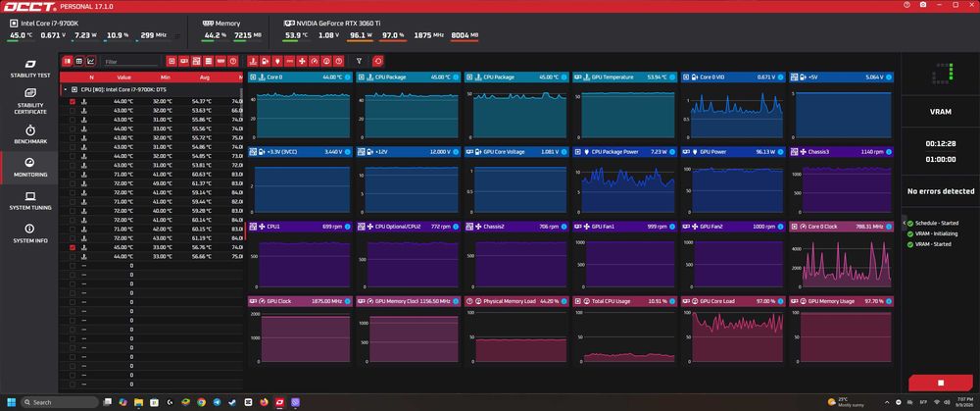This screenshot has height=411, width=980.
Task: Open info icon on Total CPU Usage card
Action: click(672, 301)
